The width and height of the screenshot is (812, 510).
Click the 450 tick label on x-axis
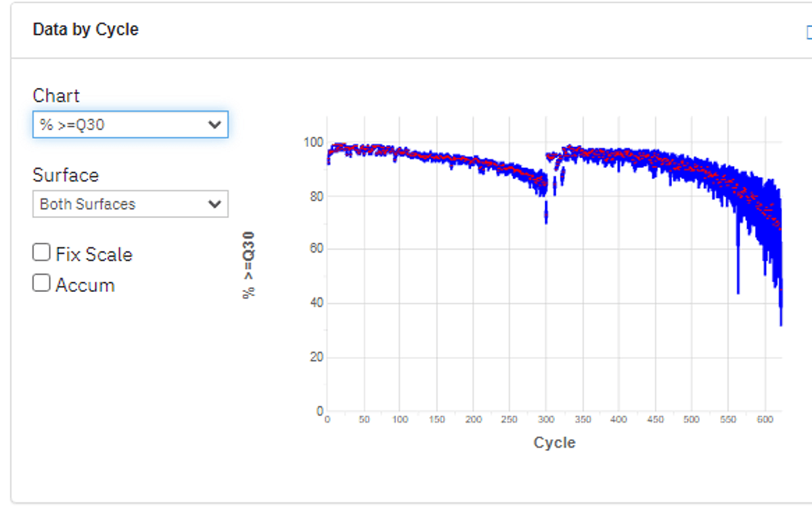pyautogui.click(x=655, y=420)
